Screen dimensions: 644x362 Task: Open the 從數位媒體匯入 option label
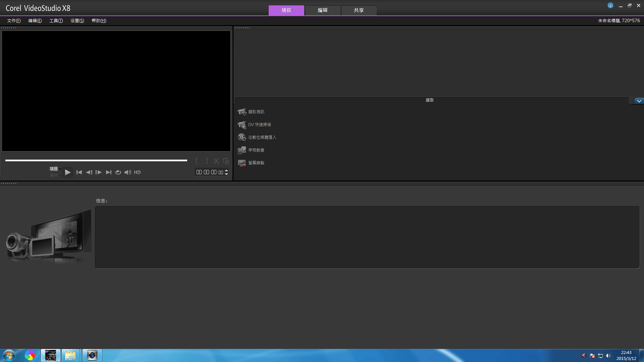262,137
